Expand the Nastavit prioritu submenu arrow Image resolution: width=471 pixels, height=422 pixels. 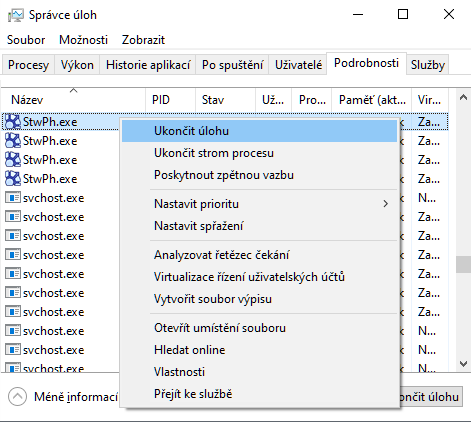(386, 204)
